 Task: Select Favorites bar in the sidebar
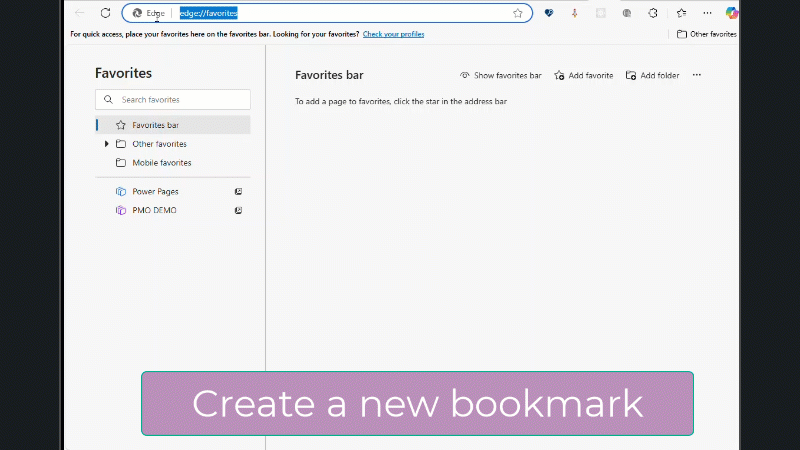[x=173, y=125]
